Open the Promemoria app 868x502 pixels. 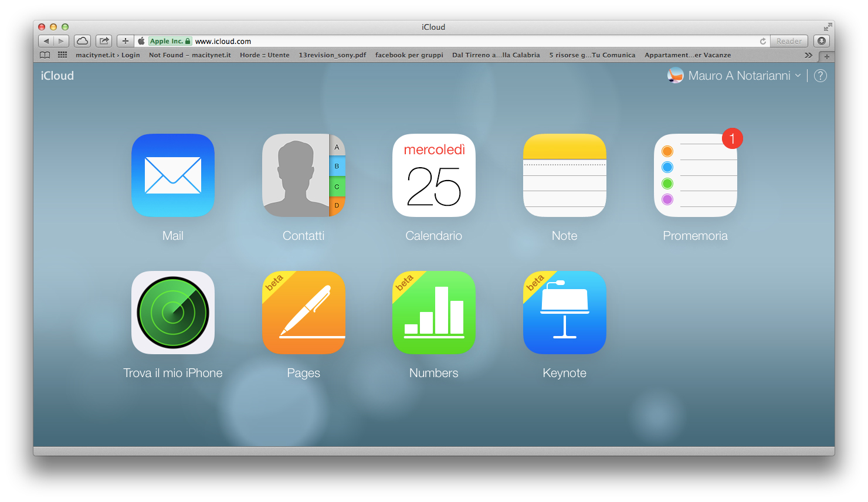696,175
